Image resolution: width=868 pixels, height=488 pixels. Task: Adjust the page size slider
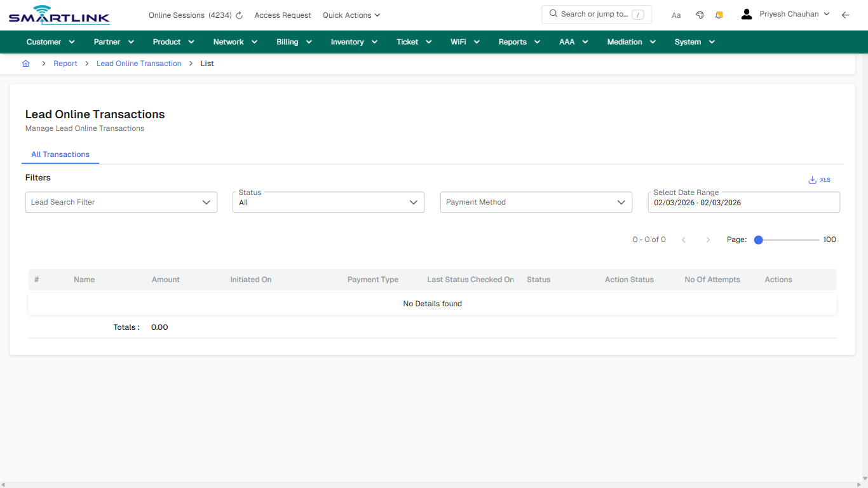(x=758, y=240)
